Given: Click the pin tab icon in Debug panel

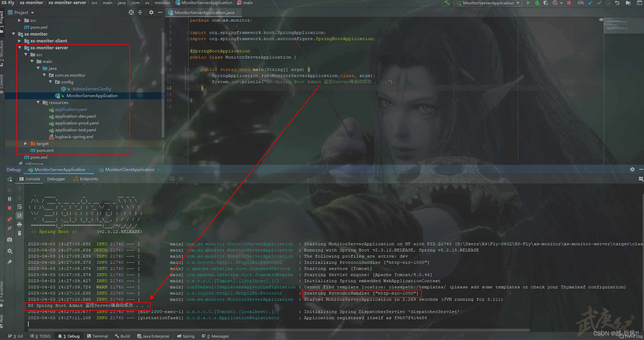Looking at the screenshot, I should pos(10,262).
